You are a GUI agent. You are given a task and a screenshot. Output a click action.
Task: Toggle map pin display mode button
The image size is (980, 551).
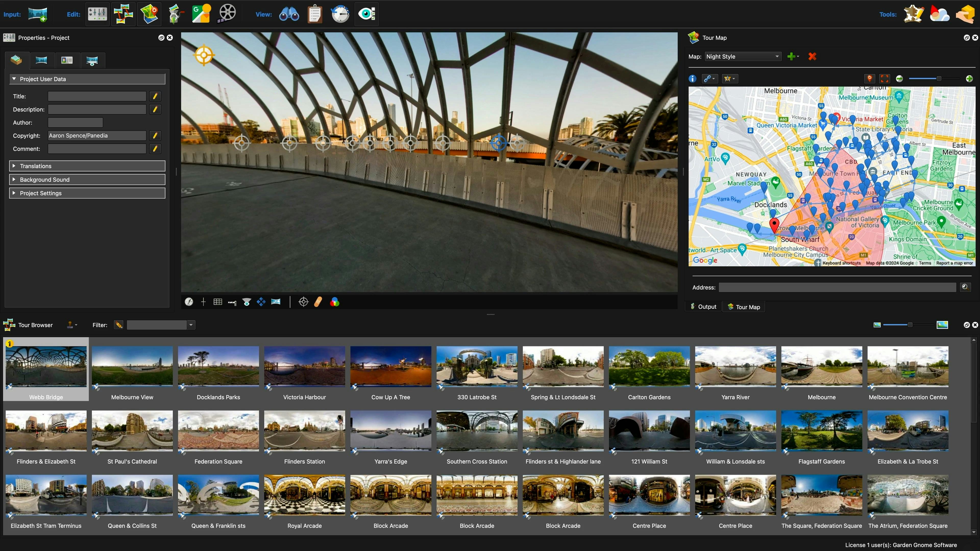click(869, 79)
